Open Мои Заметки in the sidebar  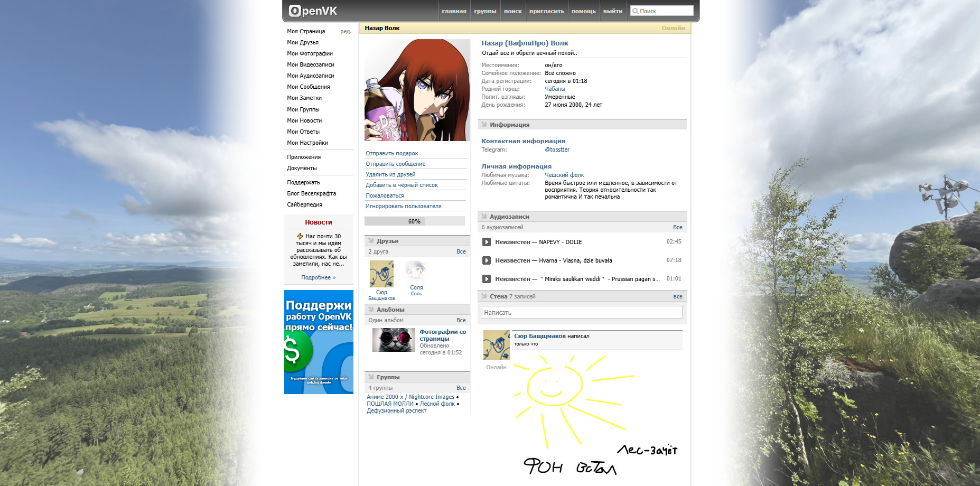304,98
